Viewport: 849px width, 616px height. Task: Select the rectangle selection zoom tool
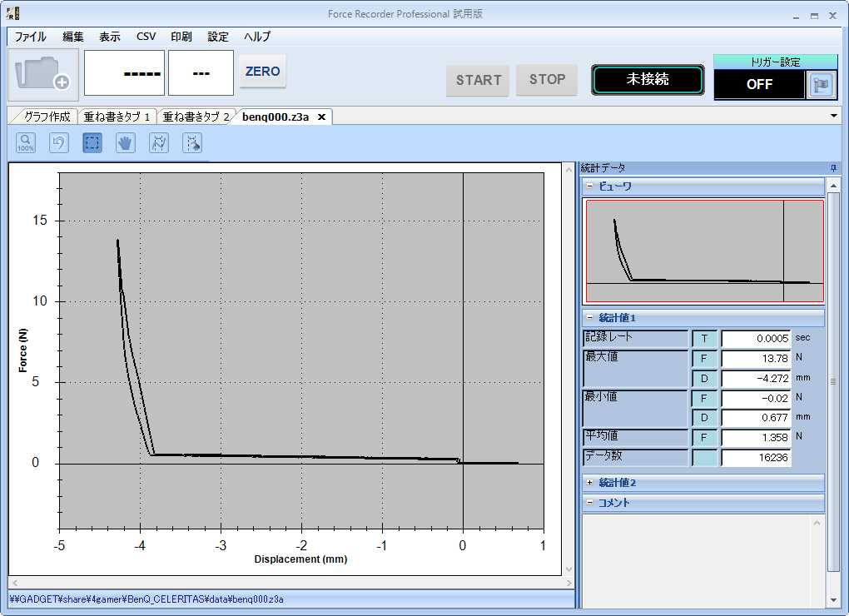92,143
